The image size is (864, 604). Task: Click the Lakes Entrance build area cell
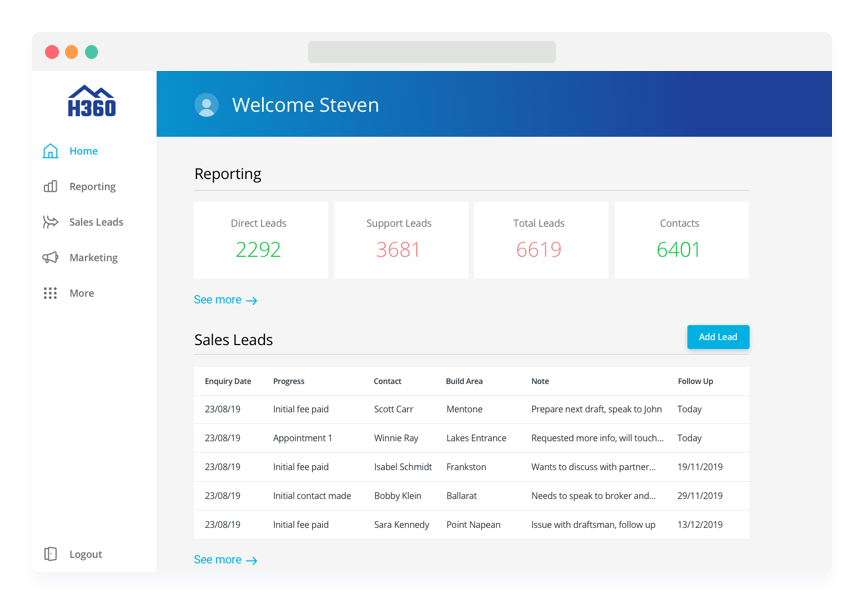click(x=476, y=438)
